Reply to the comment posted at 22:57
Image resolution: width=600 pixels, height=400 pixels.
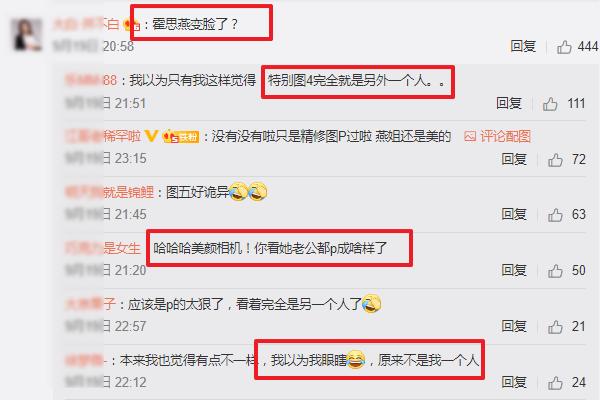click(x=514, y=326)
